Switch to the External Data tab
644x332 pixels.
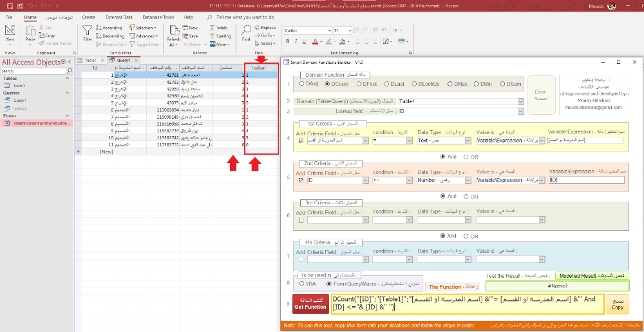119,17
